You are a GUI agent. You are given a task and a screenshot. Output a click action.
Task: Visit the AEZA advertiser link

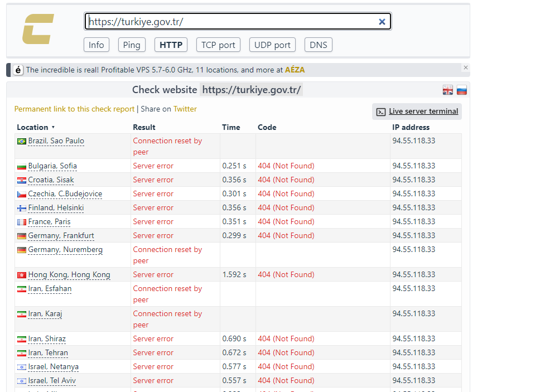click(x=295, y=70)
